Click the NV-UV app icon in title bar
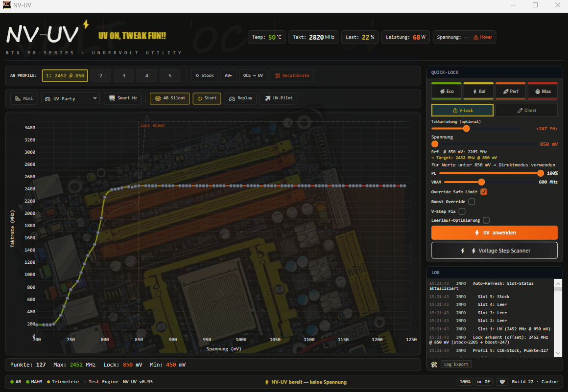 coord(6,5)
